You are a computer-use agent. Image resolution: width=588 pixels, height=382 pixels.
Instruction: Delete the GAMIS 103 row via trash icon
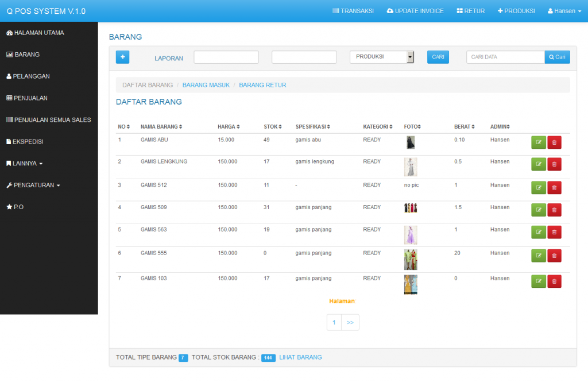pyautogui.click(x=554, y=281)
